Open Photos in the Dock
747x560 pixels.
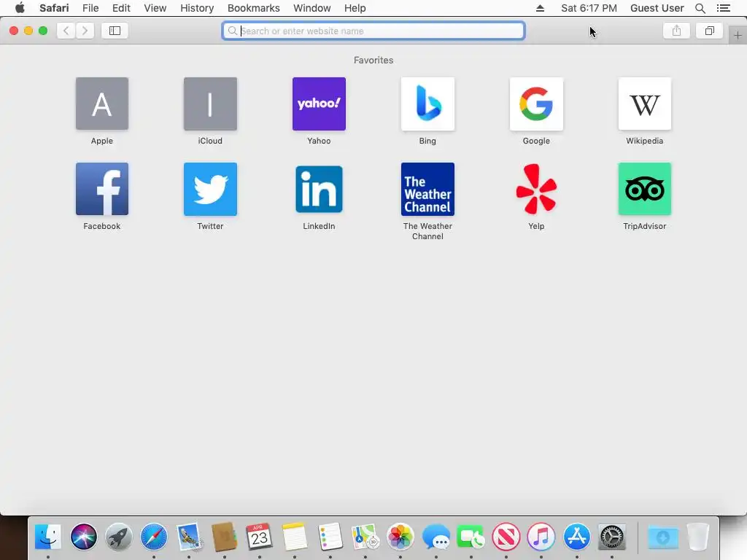pyautogui.click(x=400, y=537)
